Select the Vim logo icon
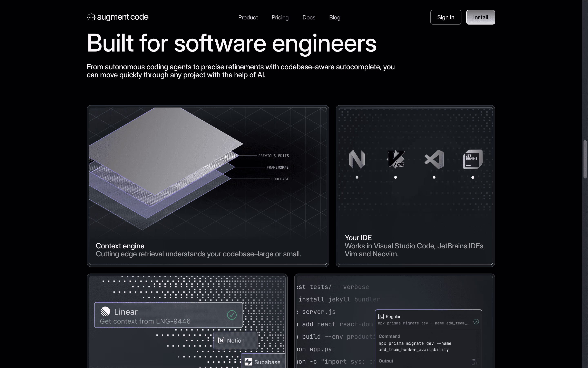Image resolution: width=588 pixels, height=368 pixels. tap(395, 159)
